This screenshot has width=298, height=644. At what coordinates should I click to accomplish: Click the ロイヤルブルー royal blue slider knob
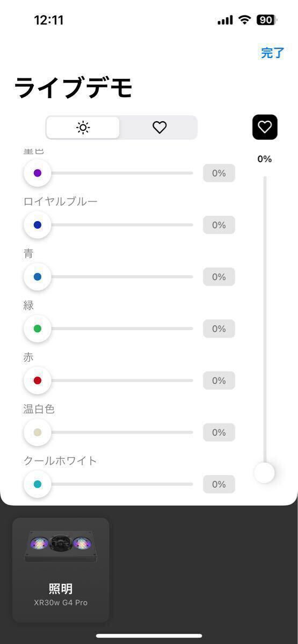pyautogui.click(x=38, y=225)
